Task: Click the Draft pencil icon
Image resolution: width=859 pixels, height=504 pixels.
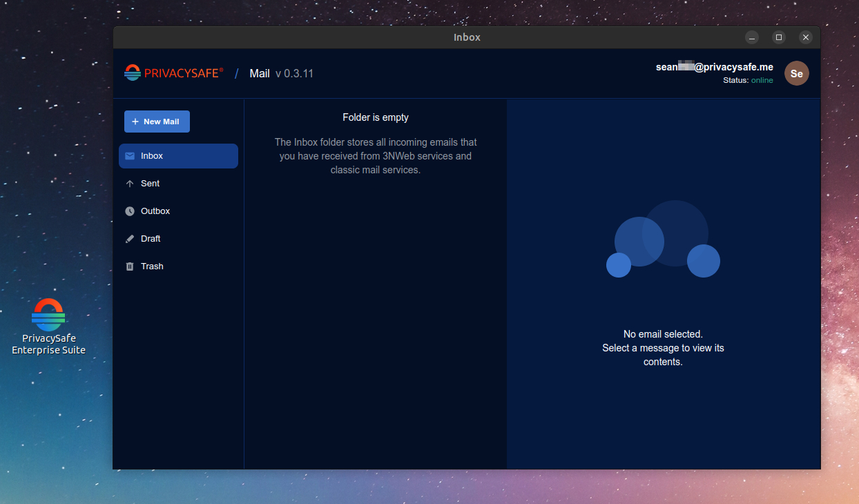Action: coord(130,239)
